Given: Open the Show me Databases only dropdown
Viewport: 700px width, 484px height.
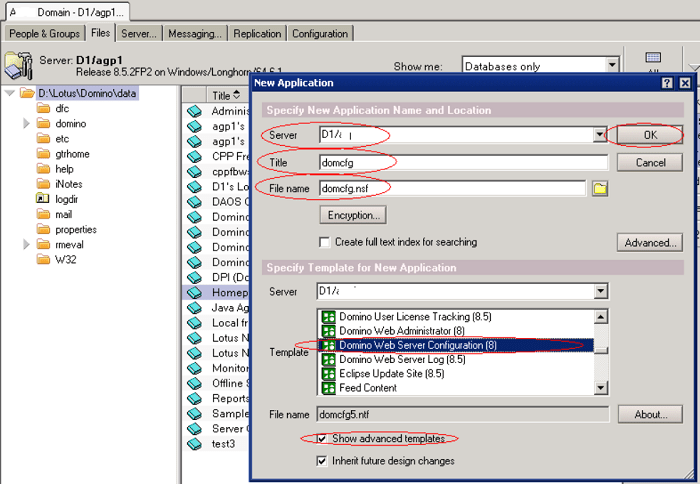Looking at the screenshot, I should tap(612, 66).
